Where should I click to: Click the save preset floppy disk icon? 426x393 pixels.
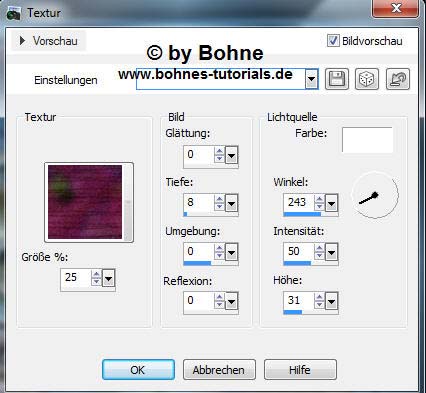point(337,79)
